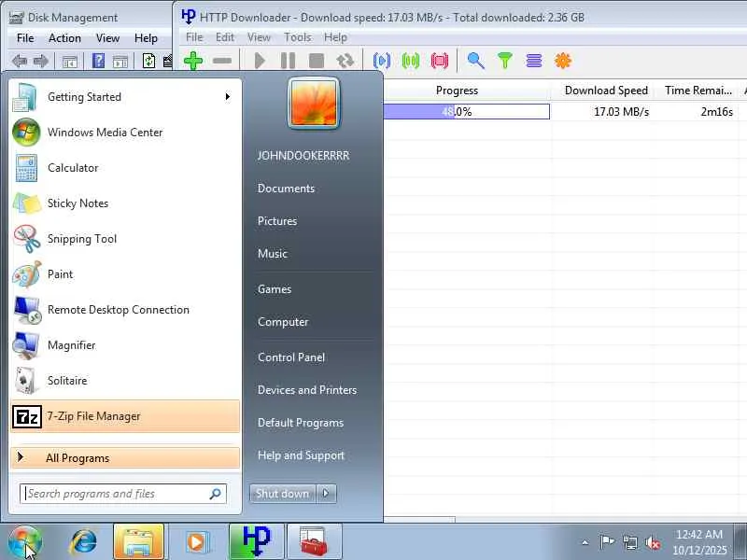
Task: Open Windows Explorer folder on taskbar
Action: [x=138, y=542]
